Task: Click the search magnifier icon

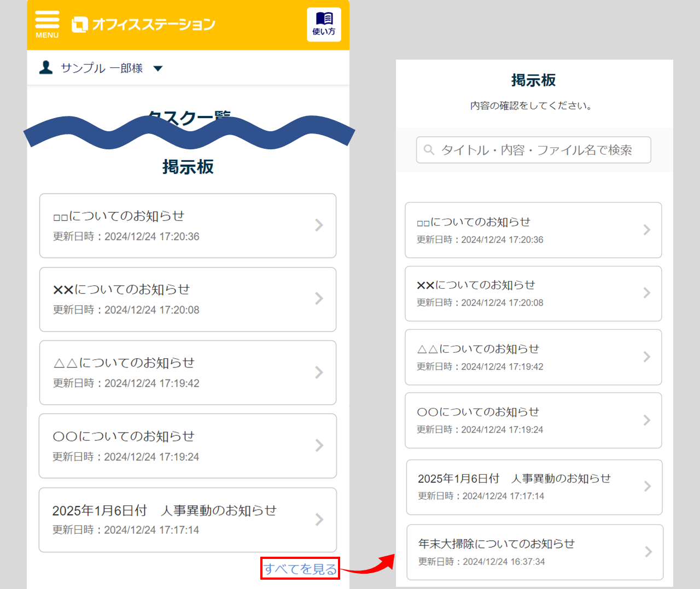Action: 429,150
